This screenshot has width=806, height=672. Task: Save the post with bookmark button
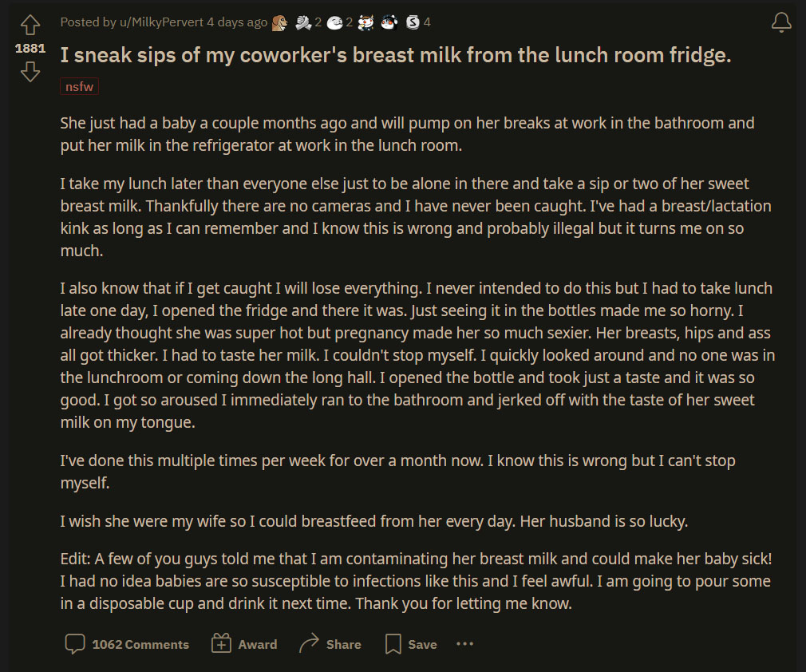pyautogui.click(x=411, y=644)
